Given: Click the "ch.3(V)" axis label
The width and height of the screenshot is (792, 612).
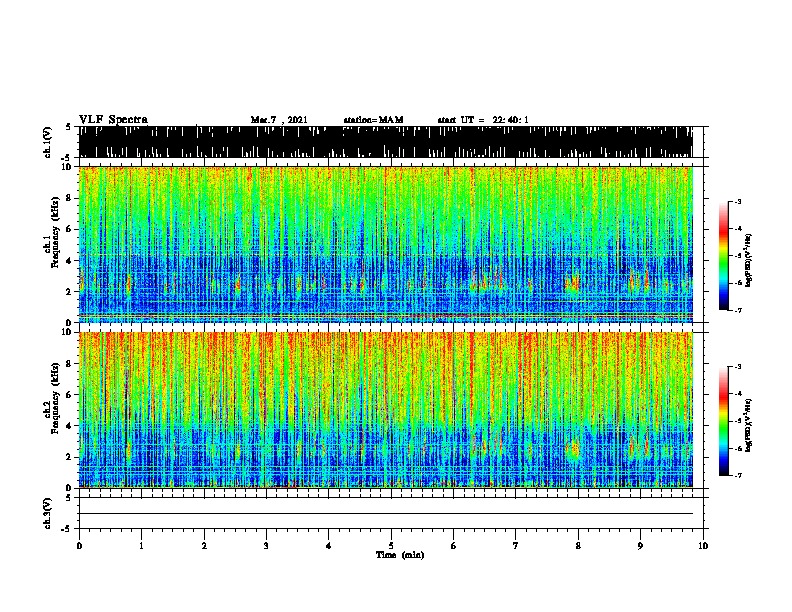Looking at the screenshot, I should [x=48, y=513].
